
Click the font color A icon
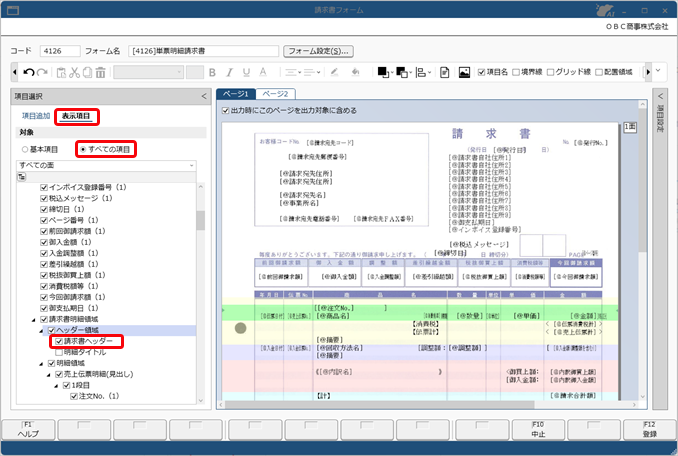263,72
